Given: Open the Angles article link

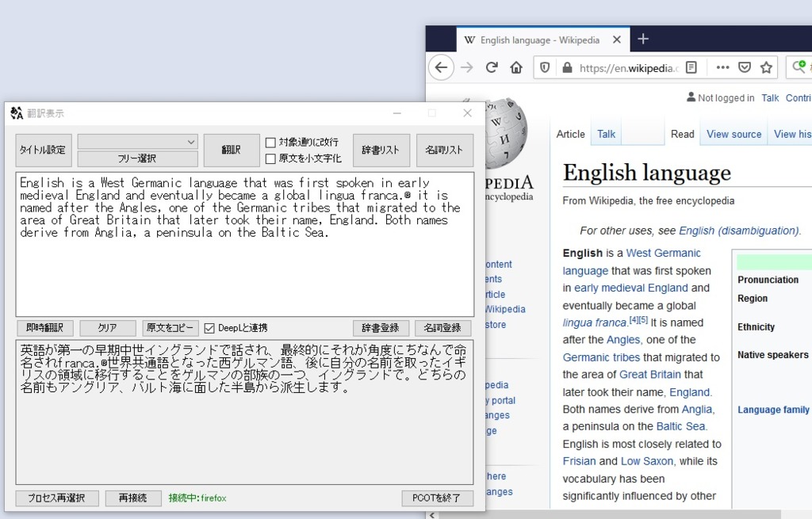Looking at the screenshot, I should click(624, 340).
